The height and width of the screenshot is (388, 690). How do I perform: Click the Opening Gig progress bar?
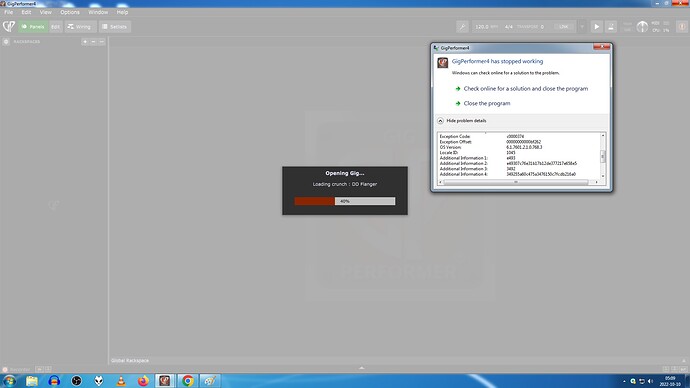click(345, 201)
